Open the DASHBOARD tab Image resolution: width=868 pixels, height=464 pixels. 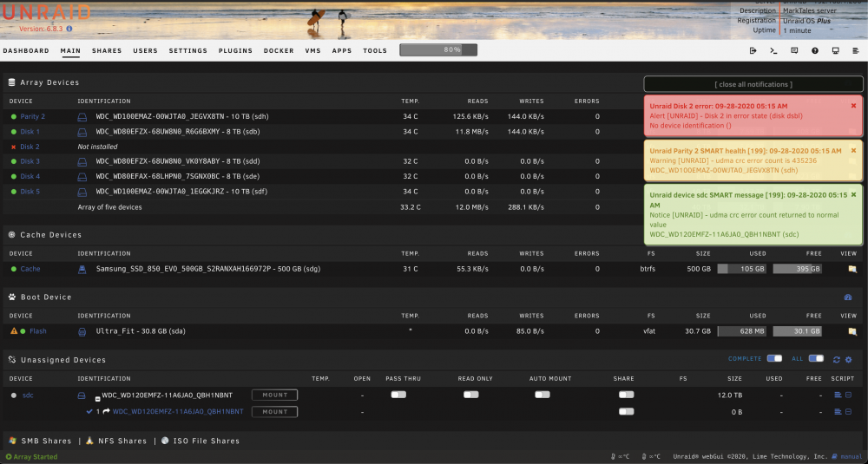(x=26, y=50)
